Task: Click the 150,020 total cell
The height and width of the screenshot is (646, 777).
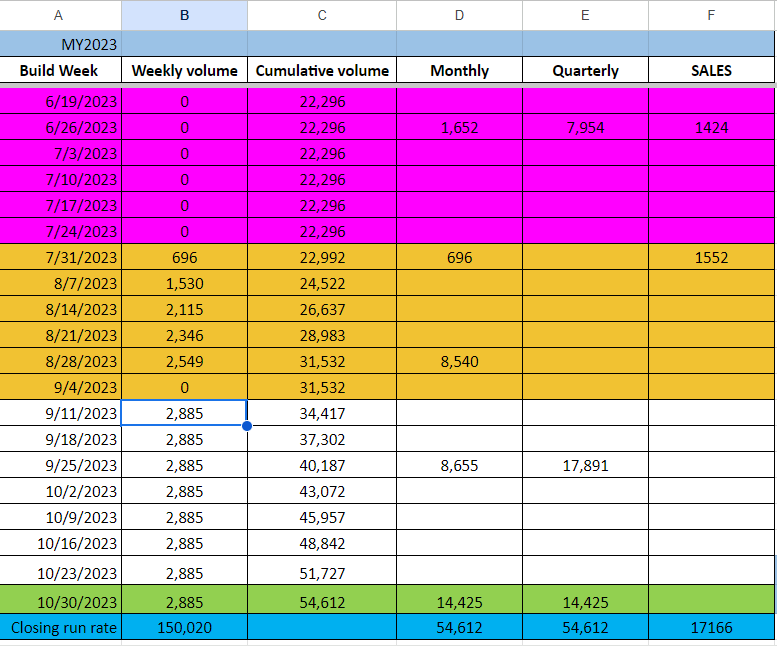Action: 184,628
